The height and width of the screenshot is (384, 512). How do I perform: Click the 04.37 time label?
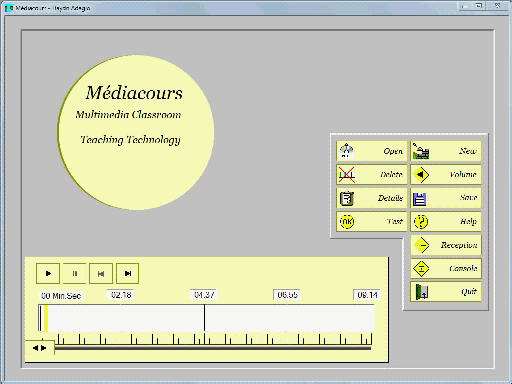(204, 295)
